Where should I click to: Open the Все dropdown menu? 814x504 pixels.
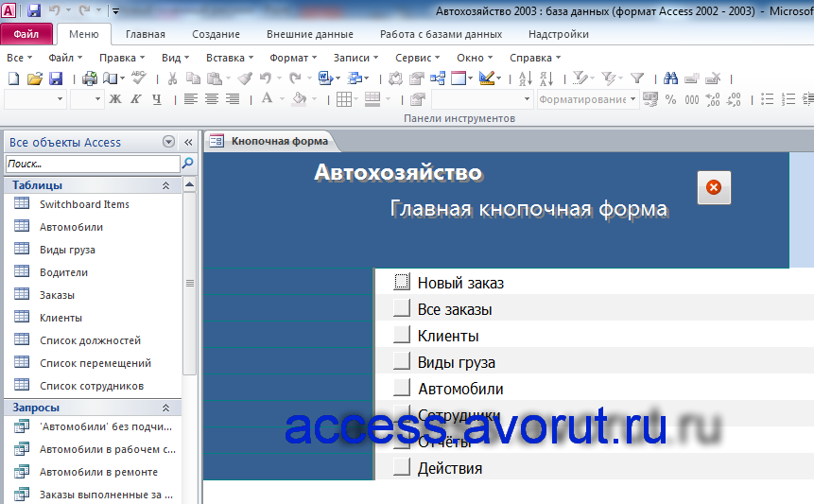tap(20, 58)
